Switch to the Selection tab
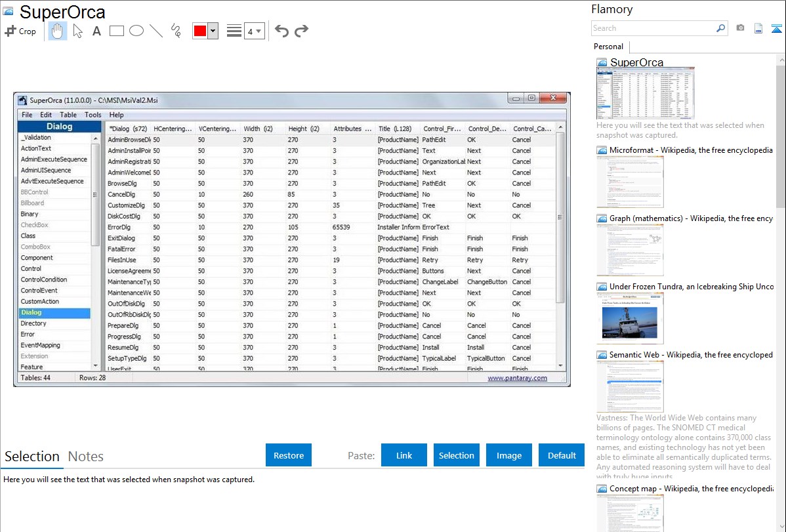The width and height of the screenshot is (786, 532). pos(32,457)
